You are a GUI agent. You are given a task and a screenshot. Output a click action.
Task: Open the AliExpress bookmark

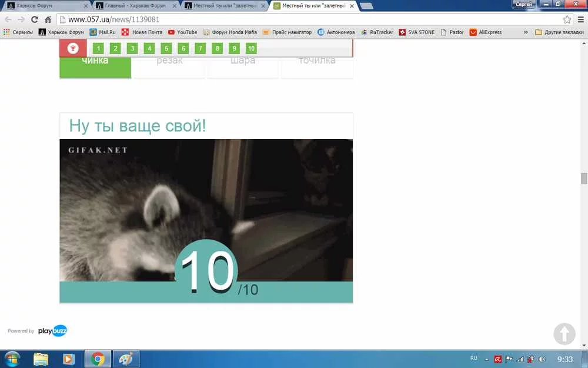tap(486, 32)
